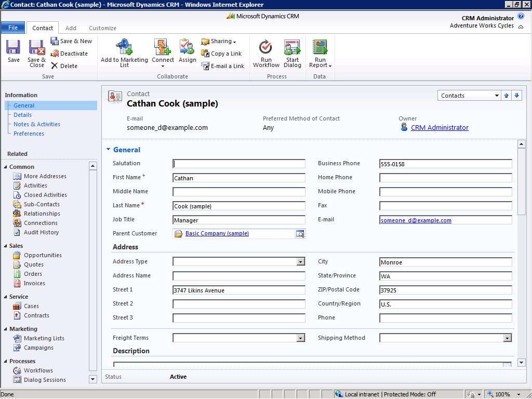
Task: Click the form's scroll down arrow
Action: pos(522,363)
